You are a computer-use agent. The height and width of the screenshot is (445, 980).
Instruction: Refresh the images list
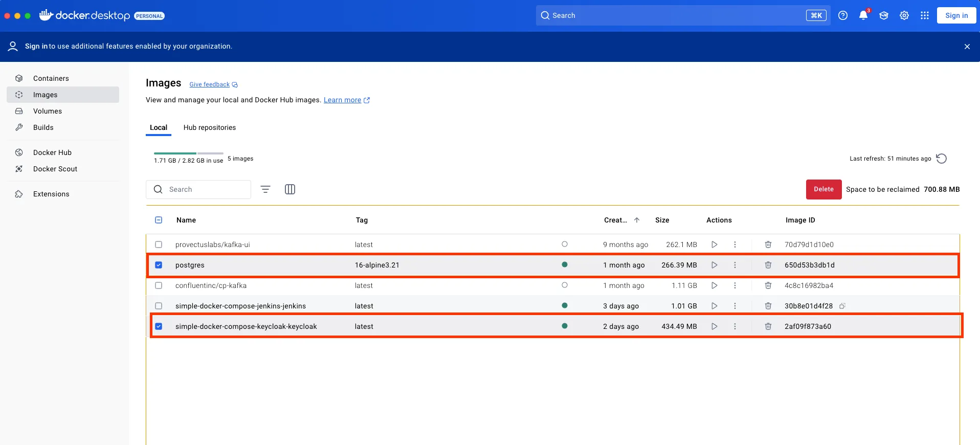[x=942, y=159]
